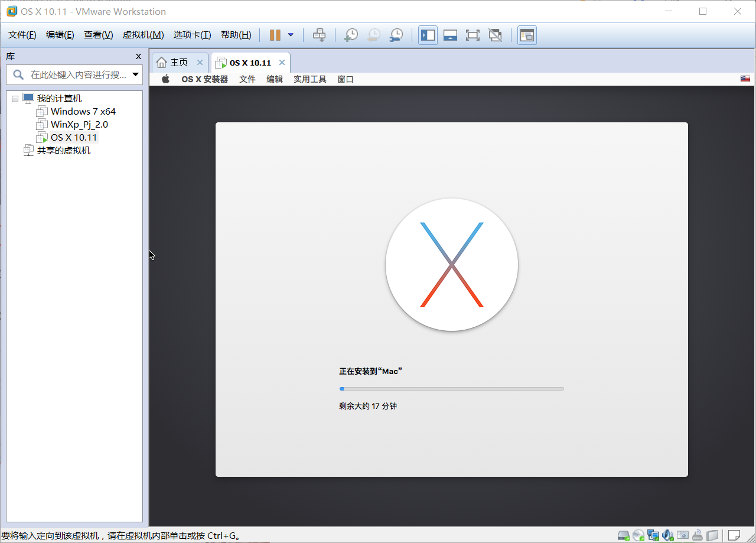Viewport: 756px width, 543px height.
Task: Click the VMware Workstation title bar icon
Action: click(11, 11)
